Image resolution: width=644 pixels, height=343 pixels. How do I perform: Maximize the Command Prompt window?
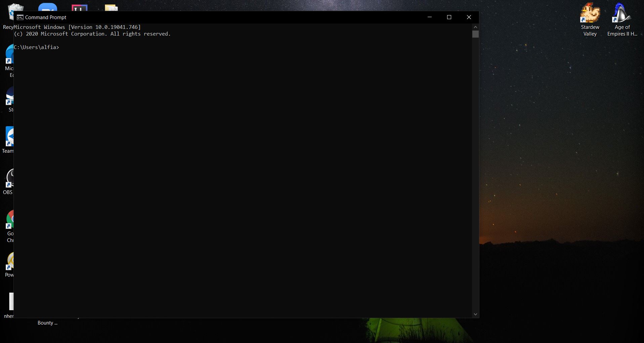click(449, 17)
